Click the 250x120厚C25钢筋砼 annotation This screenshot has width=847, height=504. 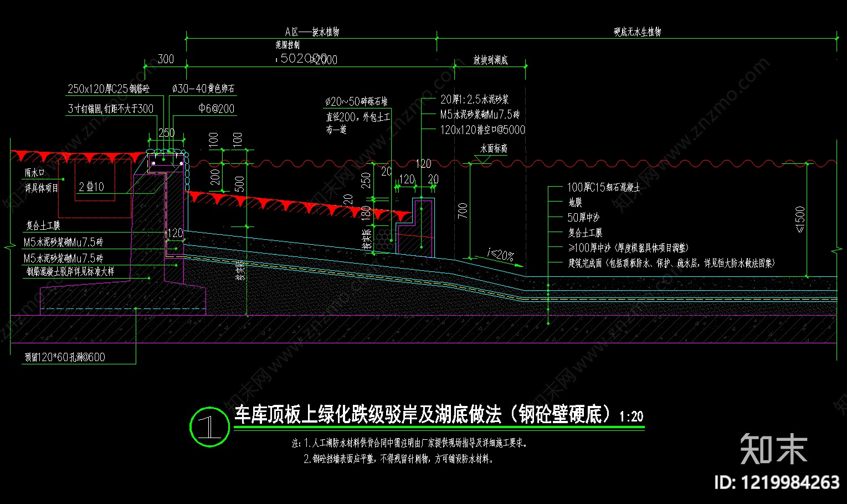point(109,89)
